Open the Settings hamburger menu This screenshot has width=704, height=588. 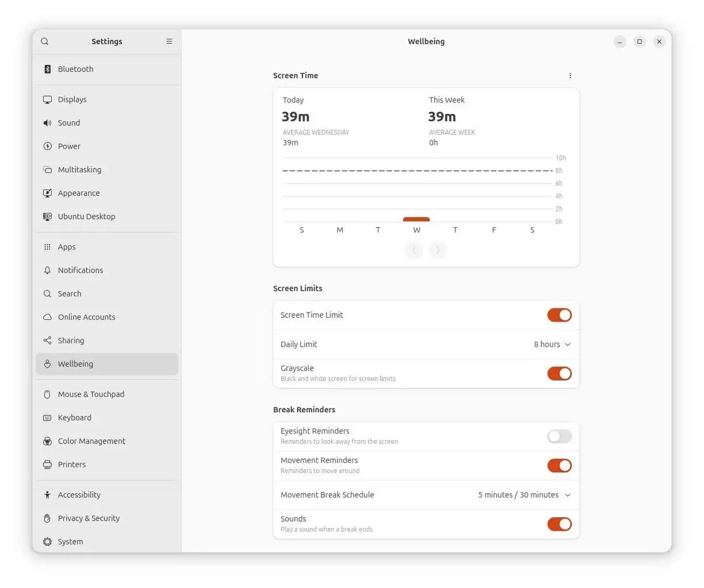(x=169, y=41)
